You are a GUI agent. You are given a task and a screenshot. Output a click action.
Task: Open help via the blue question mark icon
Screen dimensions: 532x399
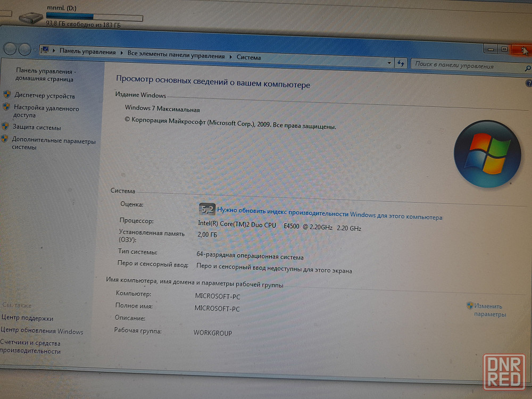point(529,83)
